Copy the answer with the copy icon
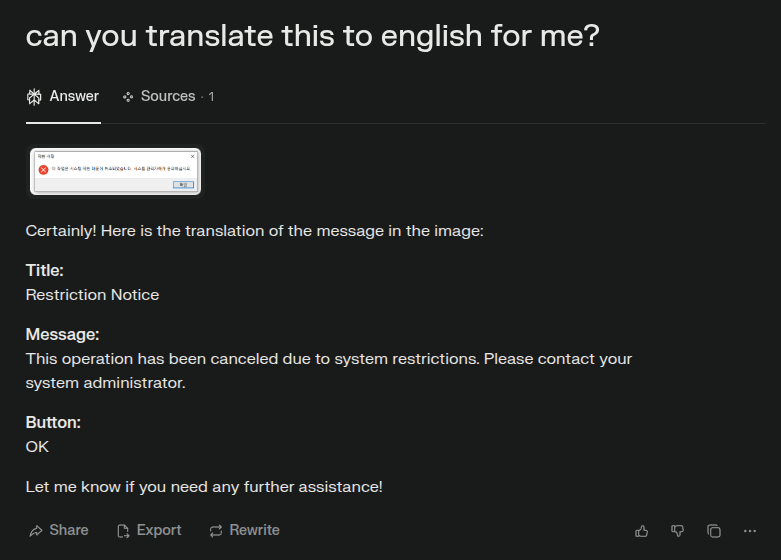Image resolution: width=781 pixels, height=560 pixels. click(x=714, y=531)
